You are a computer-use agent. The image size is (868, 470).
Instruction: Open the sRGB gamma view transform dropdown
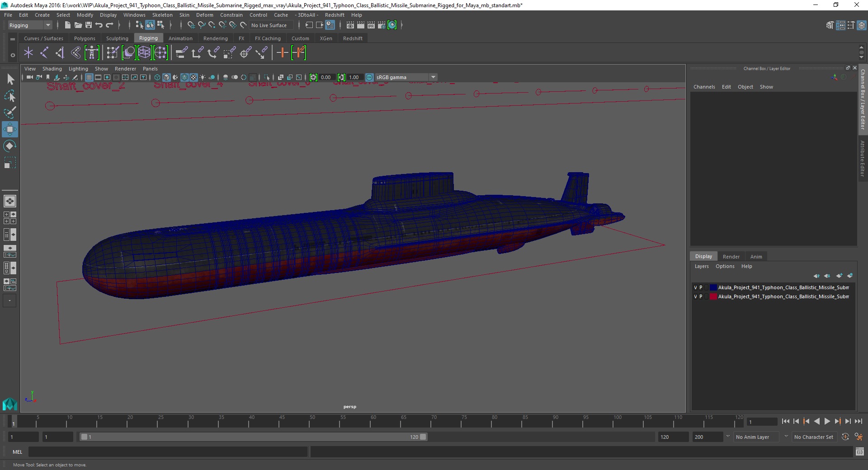point(406,77)
